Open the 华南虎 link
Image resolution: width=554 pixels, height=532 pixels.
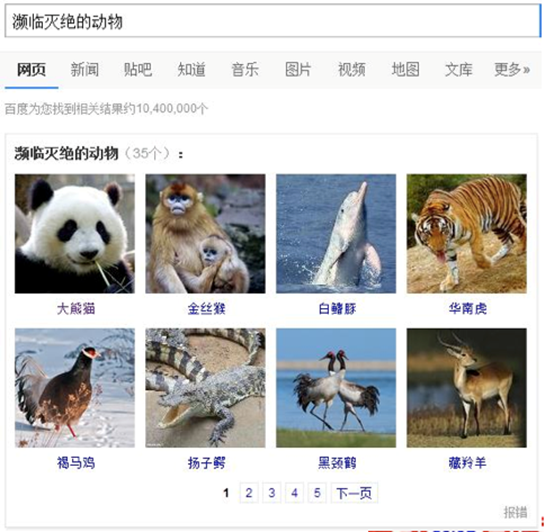[x=468, y=309]
